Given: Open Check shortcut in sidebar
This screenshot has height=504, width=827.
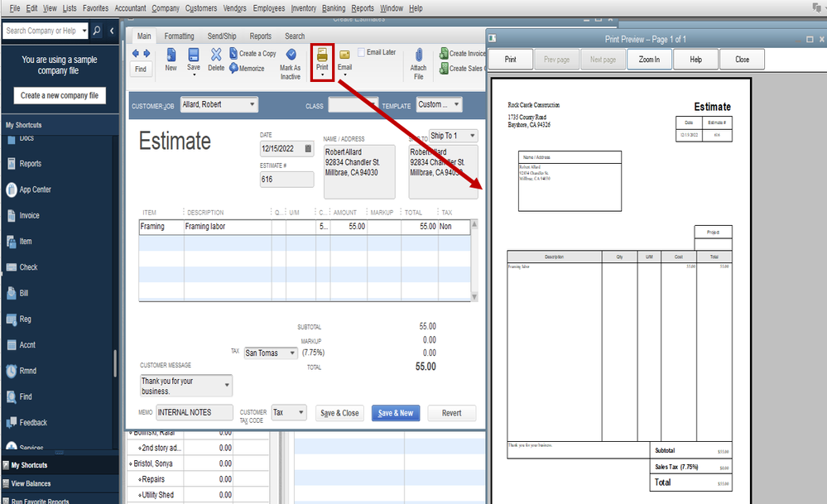Looking at the screenshot, I should 22,267.
